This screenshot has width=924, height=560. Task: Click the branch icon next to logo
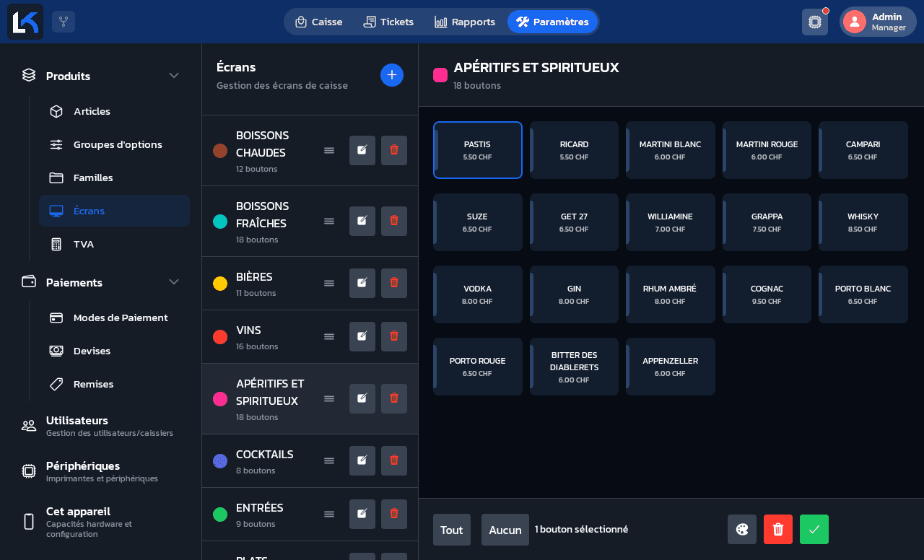pyautogui.click(x=64, y=22)
